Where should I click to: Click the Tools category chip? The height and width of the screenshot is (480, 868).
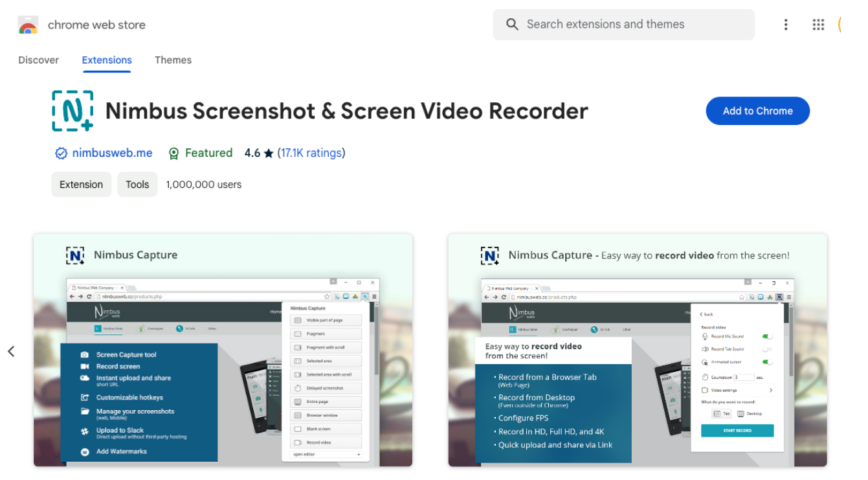(x=137, y=185)
